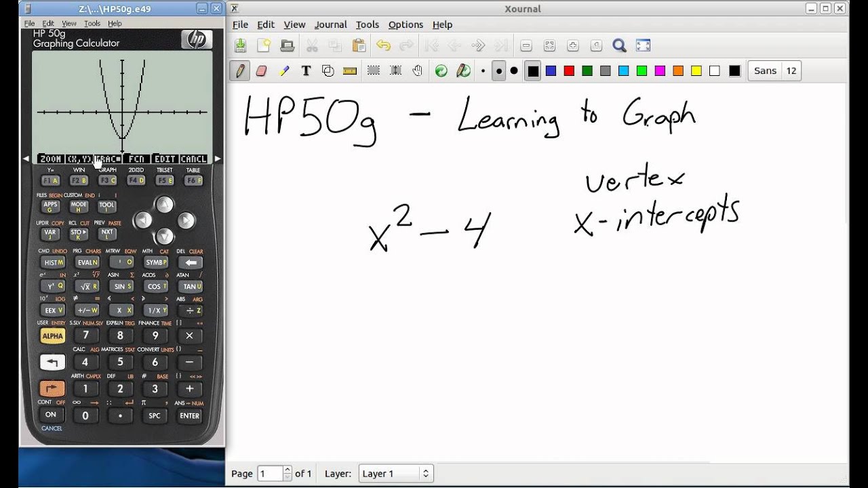Pick the yellow color swatch

click(696, 70)
